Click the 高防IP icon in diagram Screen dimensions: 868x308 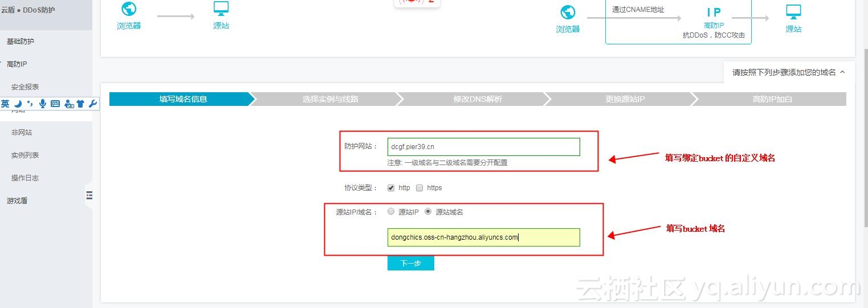(x=714, y=13)
